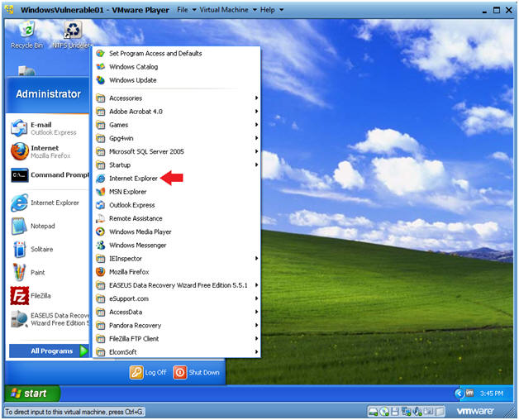The width and height of the screenshot is (519, 420).
Task: Launch Windows Update from programs list
Action: tap(177, 80)
